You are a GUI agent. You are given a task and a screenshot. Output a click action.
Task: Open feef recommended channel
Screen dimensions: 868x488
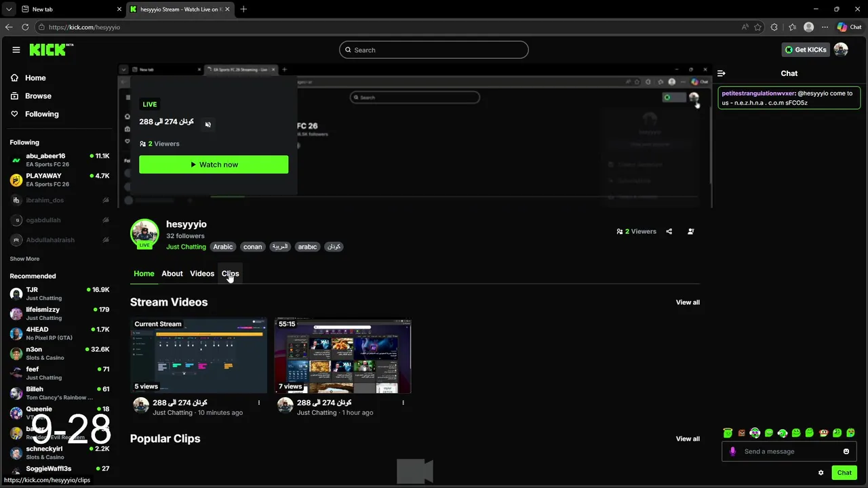point(60,373)
